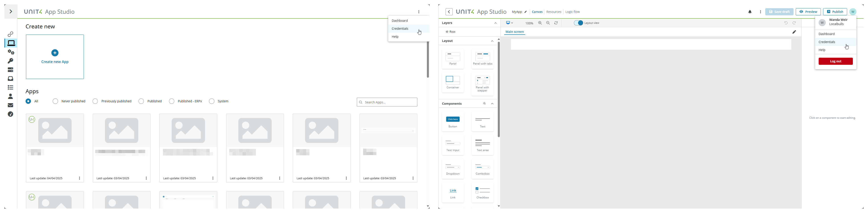868x213 pixels.
Task: Open the person icon in left sidebar
Action: 10,96
